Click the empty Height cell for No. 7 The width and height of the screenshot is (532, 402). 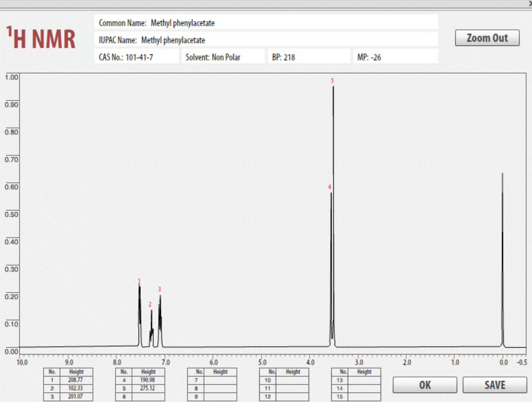click(219, 379)
